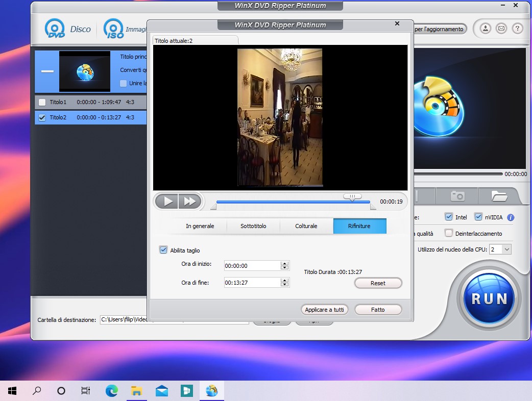The image size is (532, 401).
Task: Click the Ora di inizio time field
Action: [252, 266]
